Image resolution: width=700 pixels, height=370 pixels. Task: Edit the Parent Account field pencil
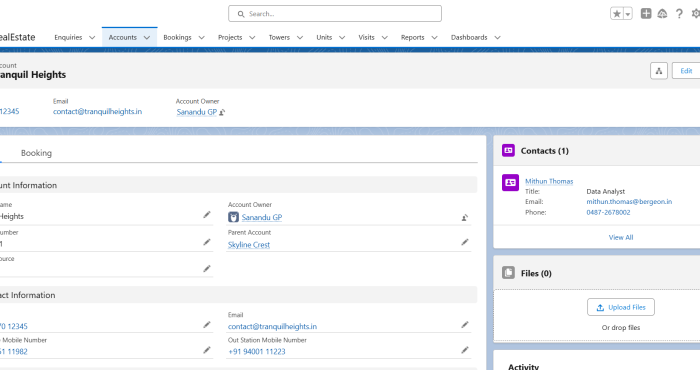click(465, 242)
